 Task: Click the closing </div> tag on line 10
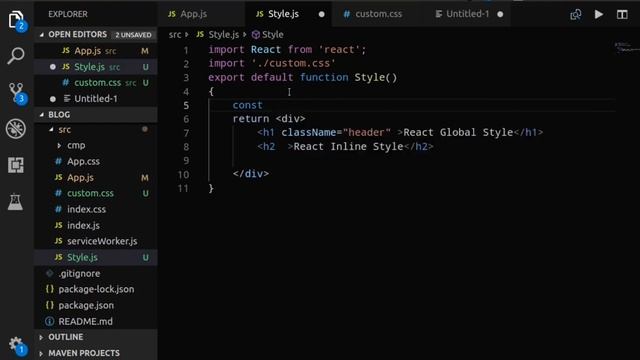251,173
